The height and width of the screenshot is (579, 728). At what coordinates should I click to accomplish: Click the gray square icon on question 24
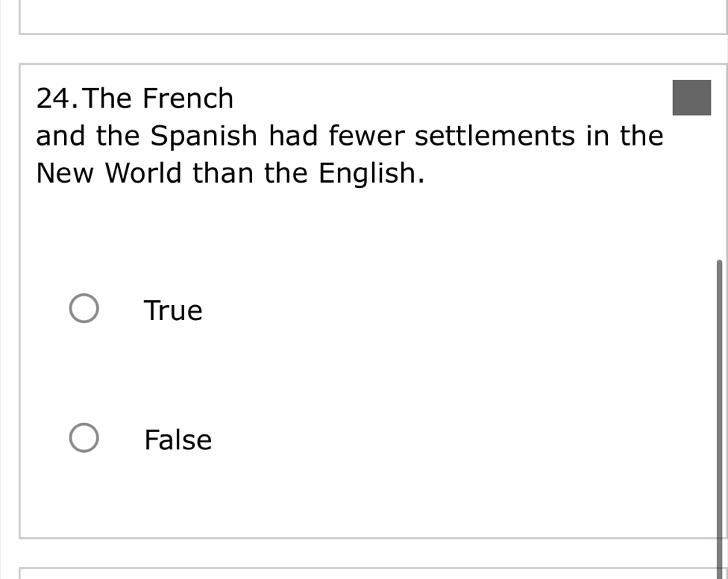(x=691, y=98)
